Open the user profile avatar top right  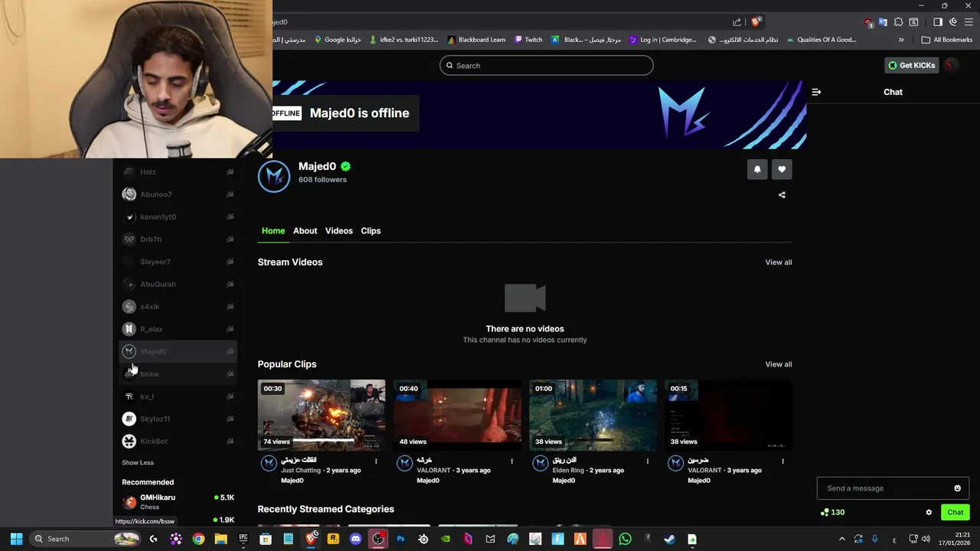[x=950, y=65]
